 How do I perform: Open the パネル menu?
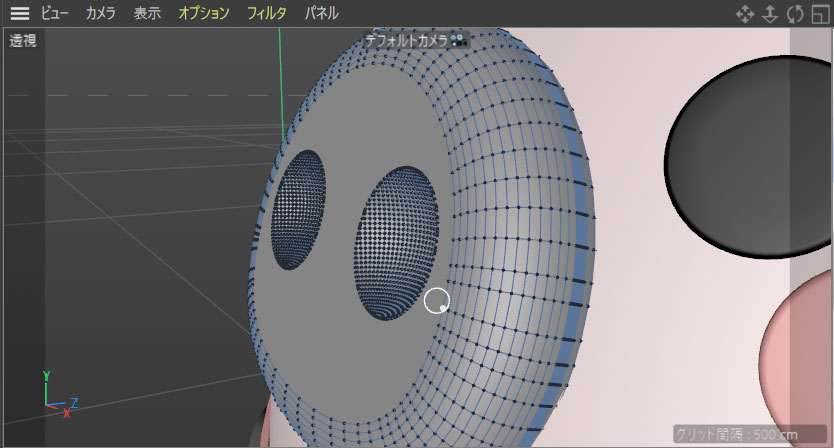321,13
